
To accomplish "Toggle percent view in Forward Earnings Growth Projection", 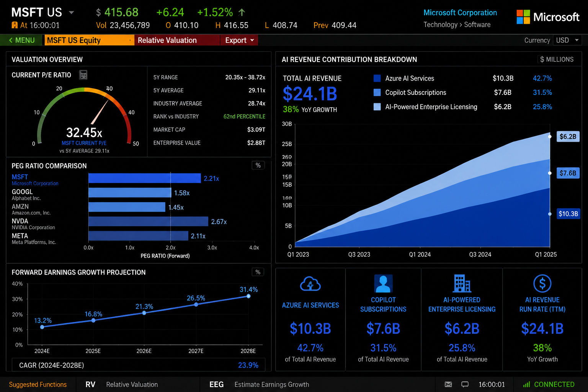I will tap(258, 272).
